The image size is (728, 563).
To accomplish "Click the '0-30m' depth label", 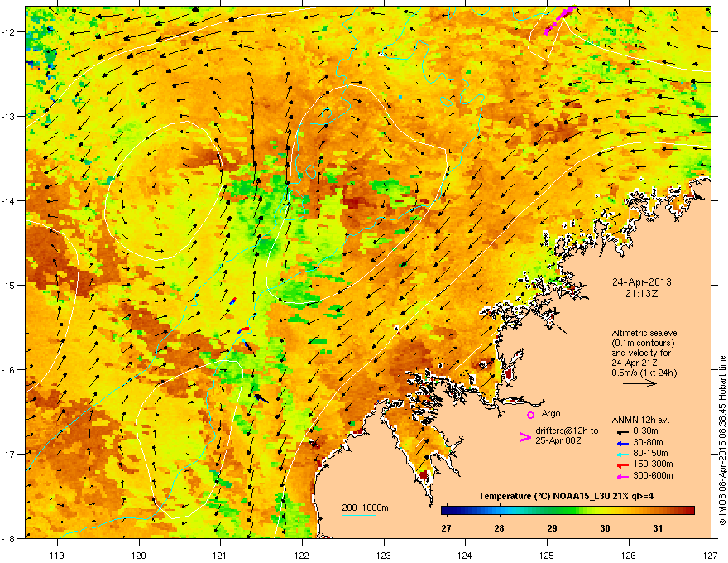I will 645,431.
